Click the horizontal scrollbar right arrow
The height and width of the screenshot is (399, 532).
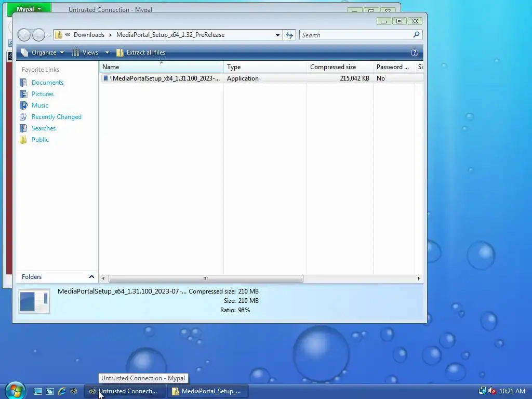click(419, 278)
